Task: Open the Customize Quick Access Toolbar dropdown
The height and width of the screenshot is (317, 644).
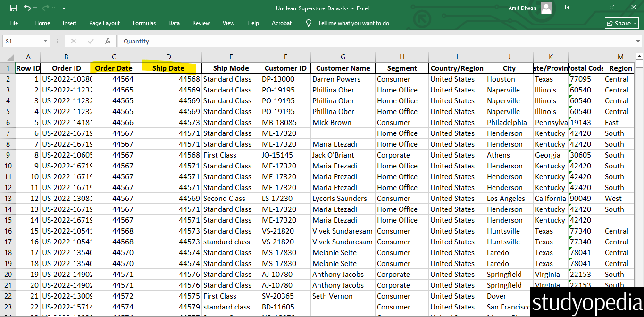Action: pos(64,8)
